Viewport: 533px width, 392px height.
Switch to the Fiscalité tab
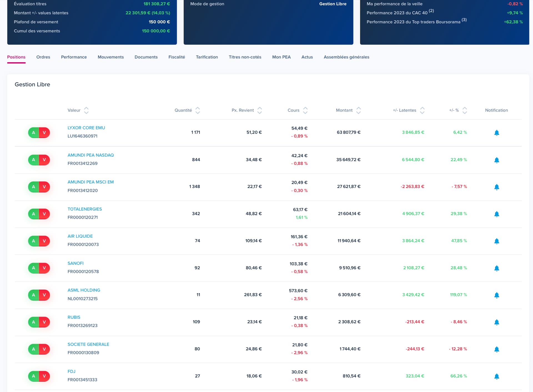(x=177, y=57)
